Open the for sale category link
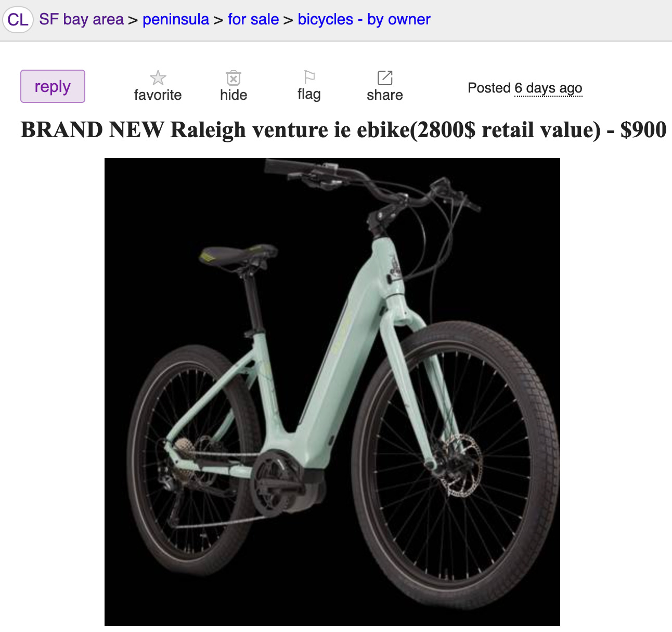The width and height of the screenshot is (672, 632). point(253,20)
